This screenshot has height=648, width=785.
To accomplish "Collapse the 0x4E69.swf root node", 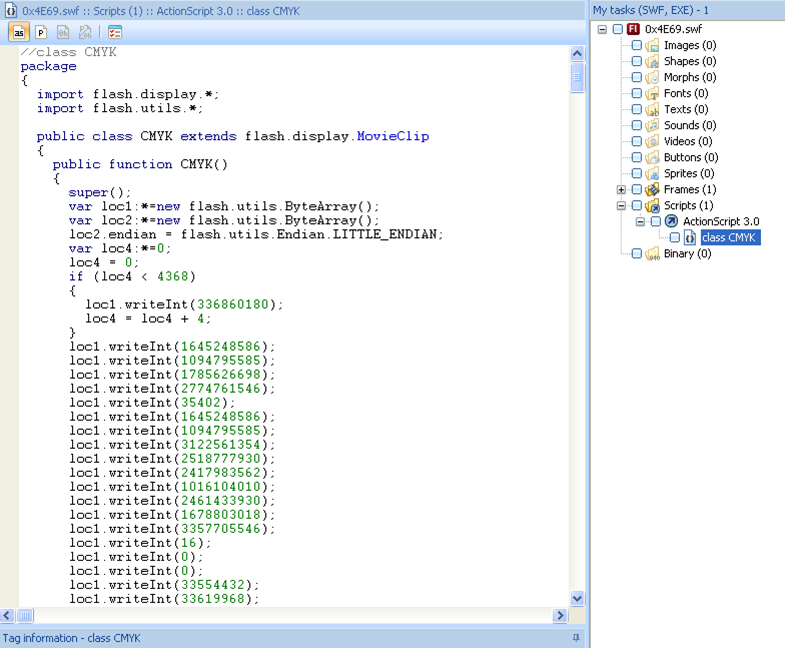I will pyautogui.click(x=602, y=29).
